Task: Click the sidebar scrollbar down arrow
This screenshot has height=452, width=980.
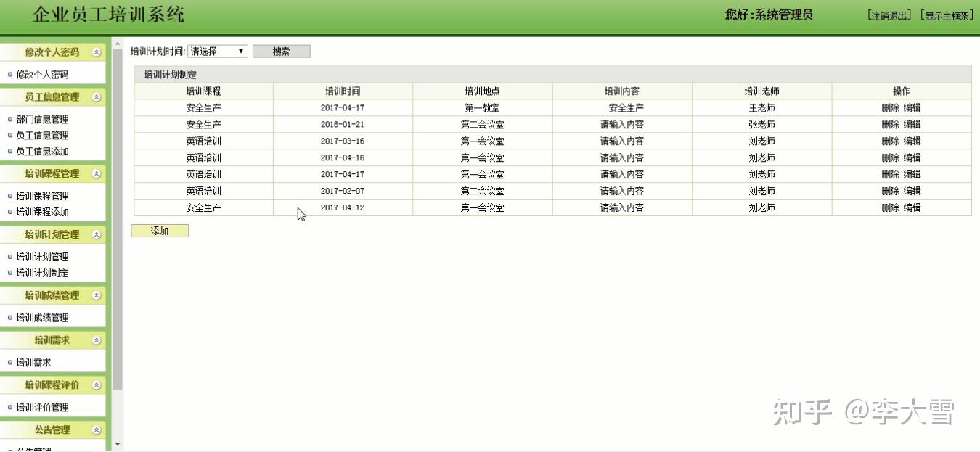Action: (x=117, y=443)
